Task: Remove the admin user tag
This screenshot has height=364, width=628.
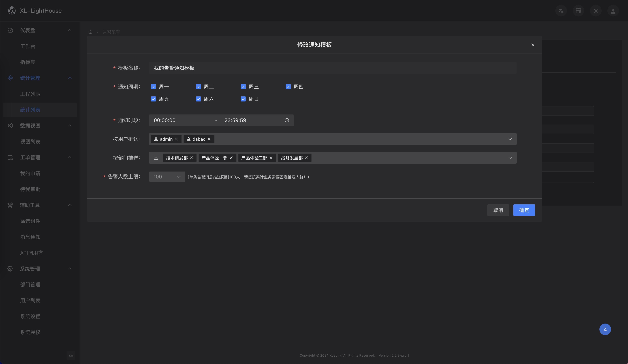Action: [x=176, y=139]
